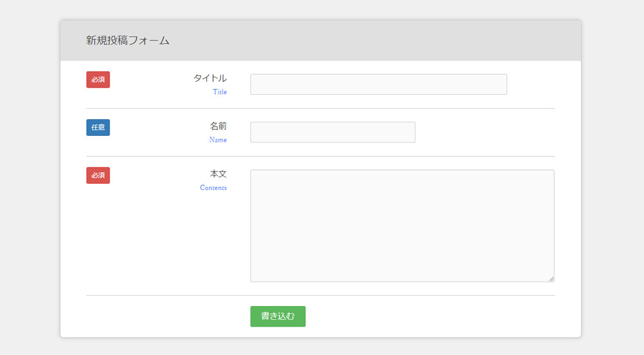Select the 名前 field label
The height and width of the screenshot is (355, 644).
[218, 126]
